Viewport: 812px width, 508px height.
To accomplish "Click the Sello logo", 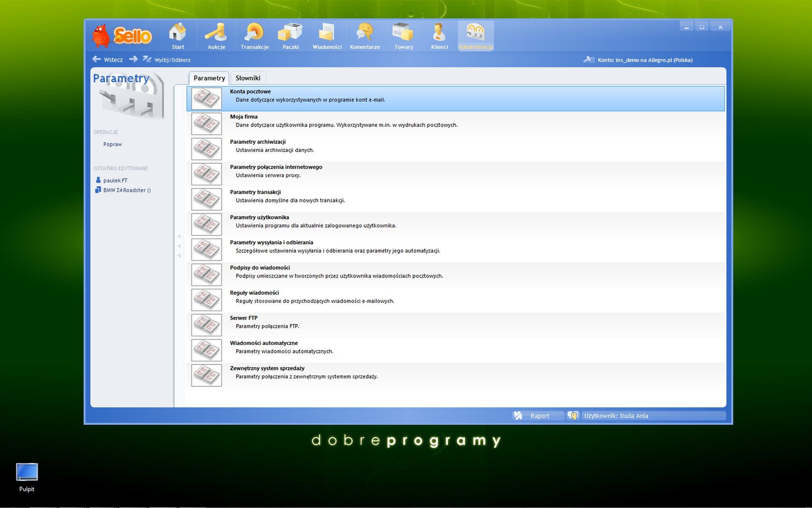I will tap(122, 36).
